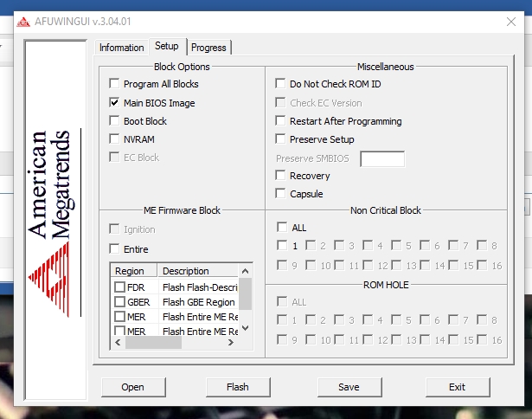Viewport: 532px width, 419px height.
Task: Check Do Not Check ROM ID
Action: (280, 83)
